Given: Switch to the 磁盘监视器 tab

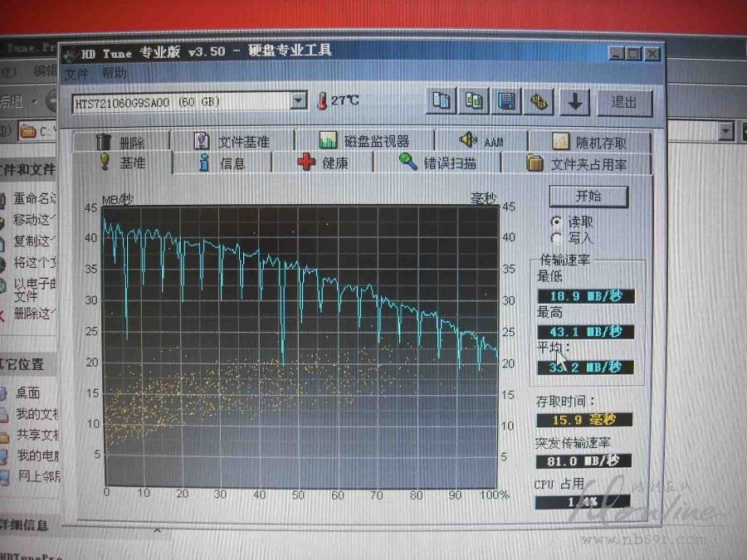Looking at the screenshot, I should pyautogui.click(x=364, y=140).
